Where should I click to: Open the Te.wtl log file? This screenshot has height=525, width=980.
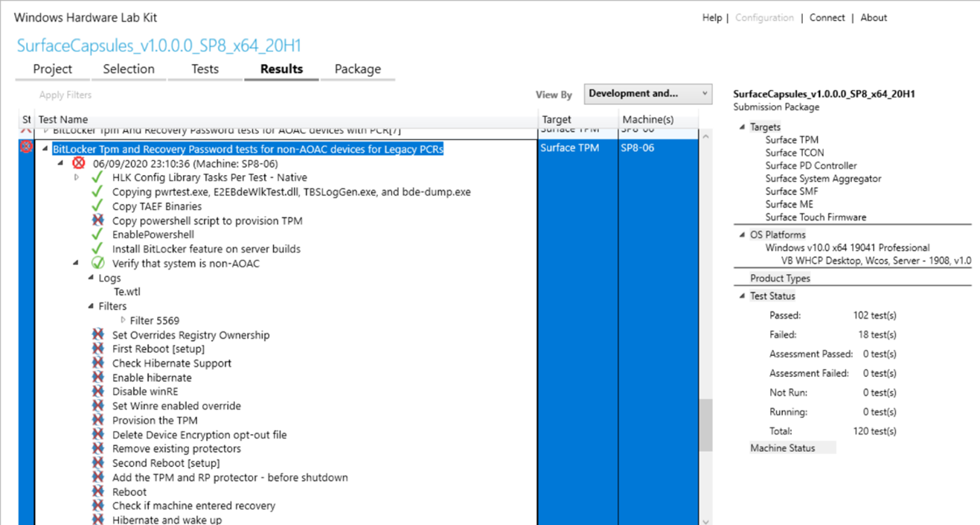point(128,292)
